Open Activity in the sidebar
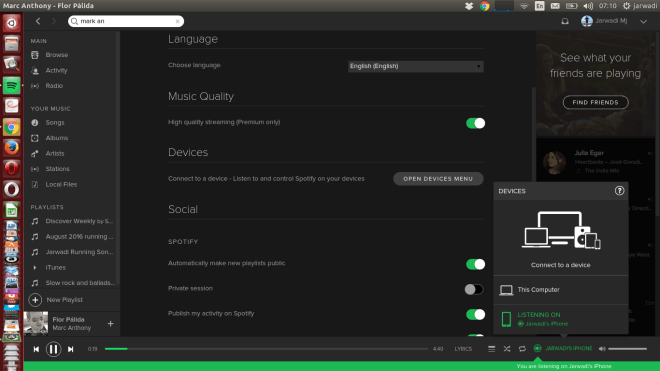This screenshot has height=371, width=660. pos(56,70)
